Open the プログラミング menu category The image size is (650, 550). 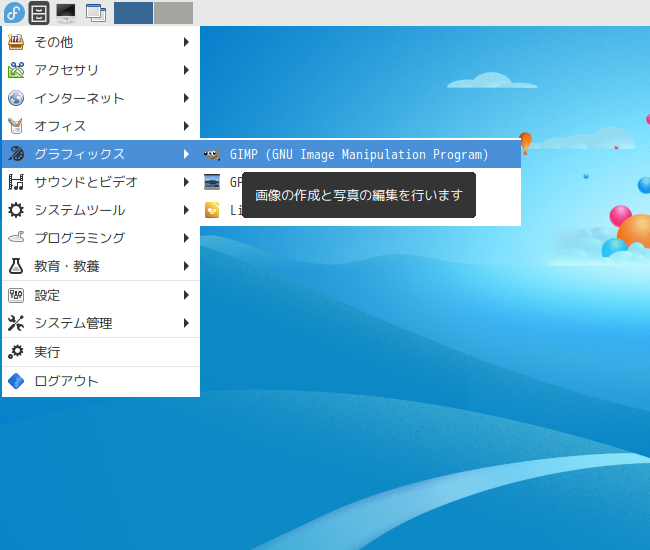101,238
